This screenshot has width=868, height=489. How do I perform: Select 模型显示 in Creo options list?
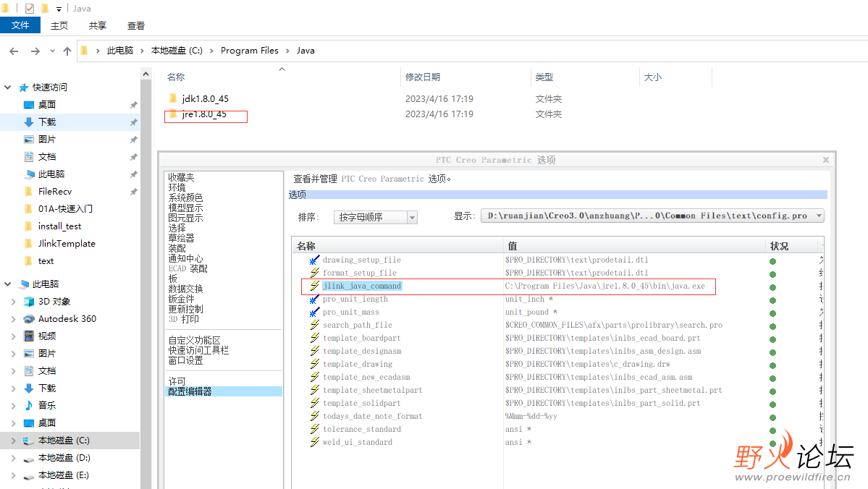point(185,208)
